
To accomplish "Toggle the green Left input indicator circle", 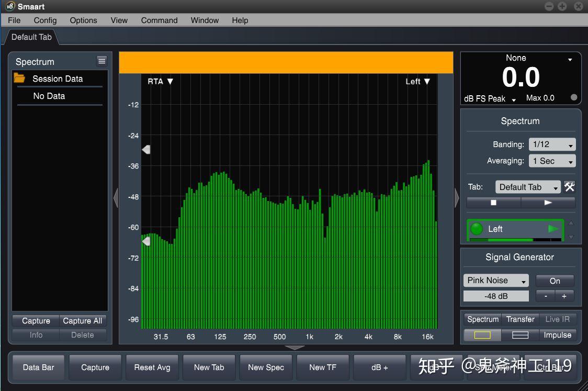I will tap(477, 229).
